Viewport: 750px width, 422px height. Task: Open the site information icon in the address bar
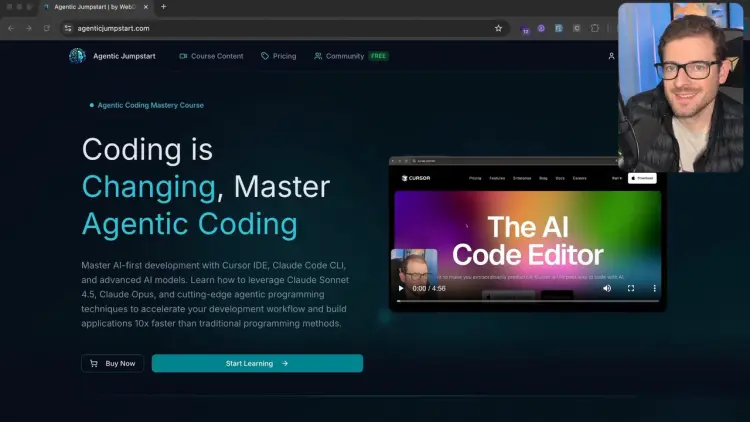click(x=68, y=28)
